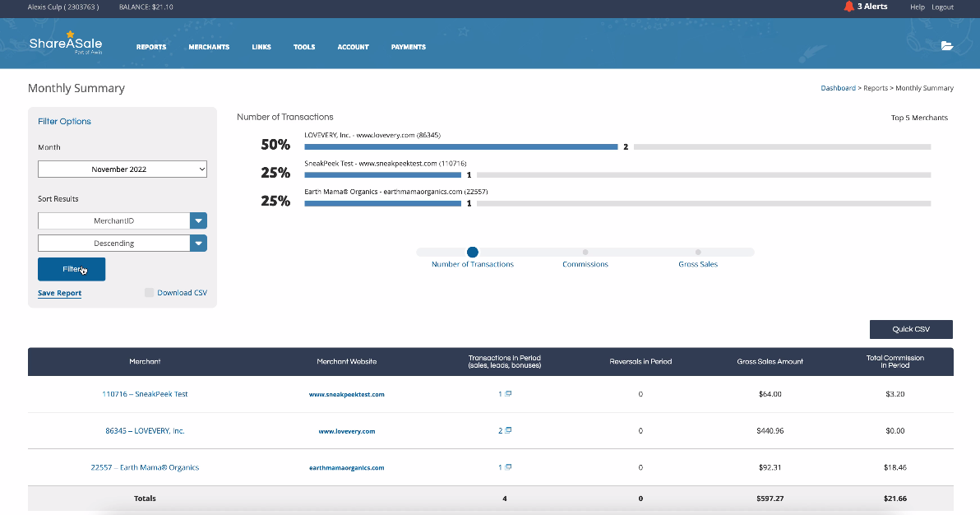Open the Help link

918,7
